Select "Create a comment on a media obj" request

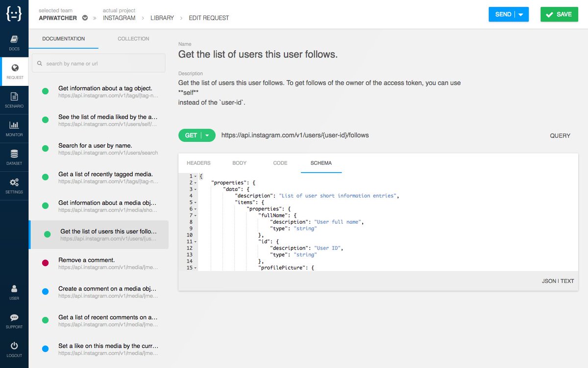98,292
